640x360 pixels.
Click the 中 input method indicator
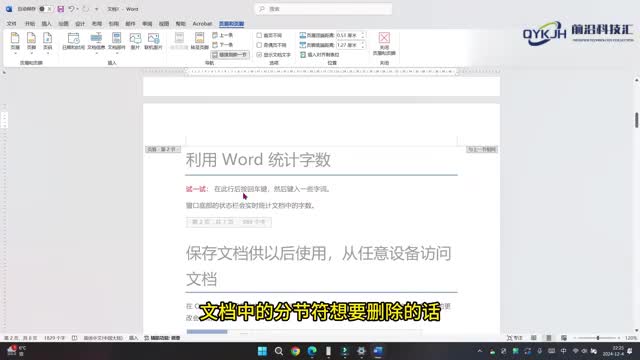tap(563, 351)
